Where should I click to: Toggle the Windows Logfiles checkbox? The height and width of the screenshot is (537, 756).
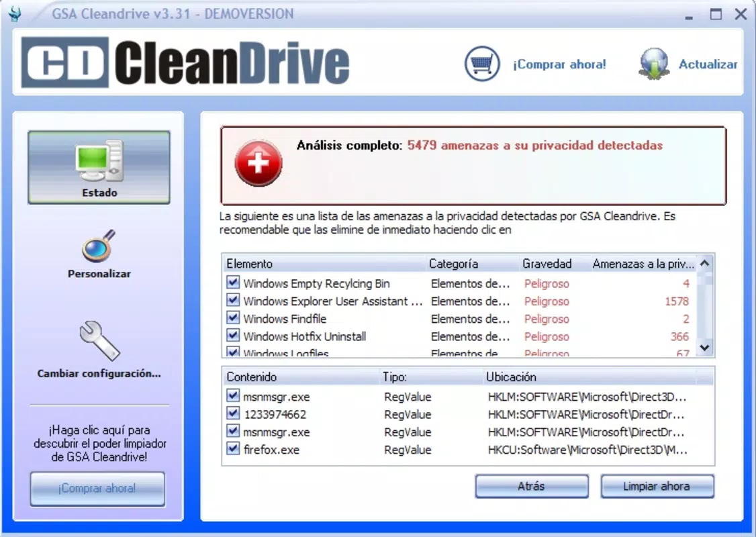click(233, 352)
